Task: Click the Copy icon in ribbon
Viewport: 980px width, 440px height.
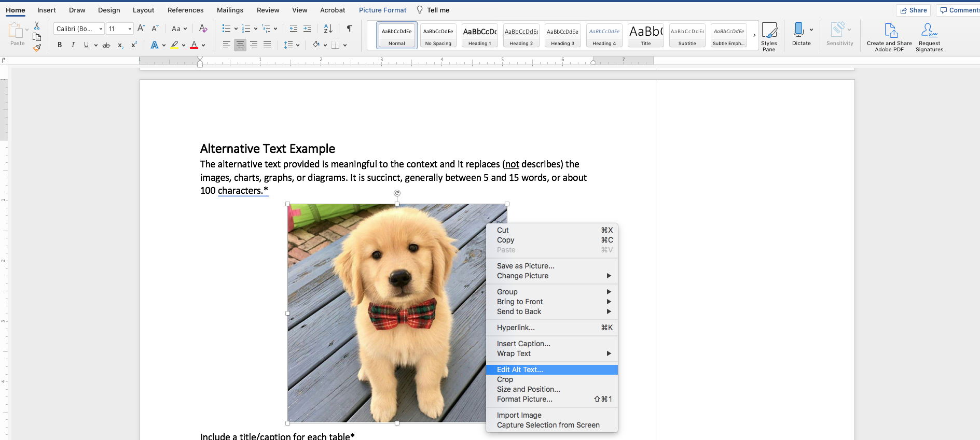Action: tap(37, 37)
